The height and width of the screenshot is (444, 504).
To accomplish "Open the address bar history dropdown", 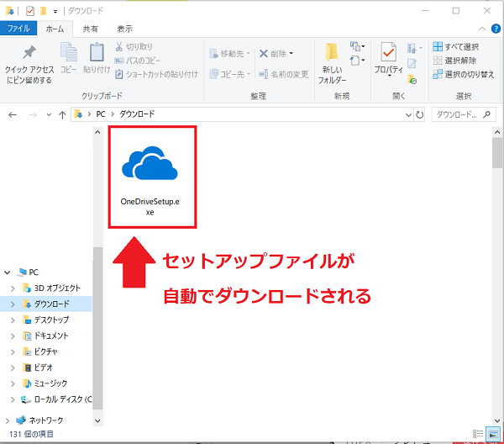I will click(x=408, y=114).
